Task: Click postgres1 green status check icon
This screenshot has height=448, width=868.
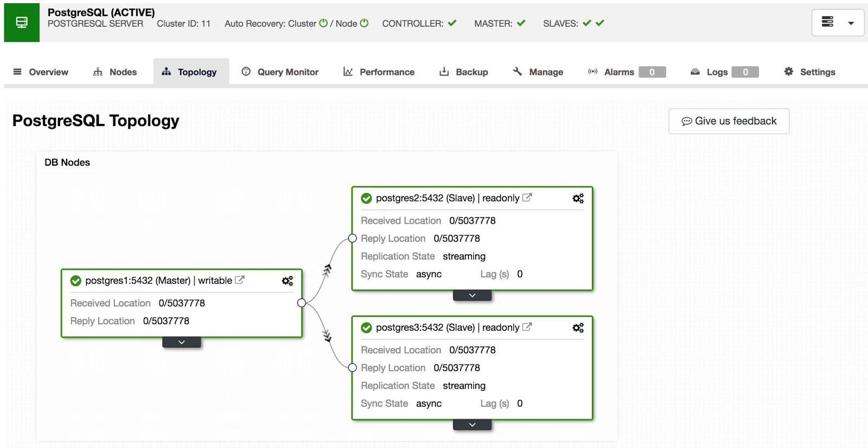Action: point(76,281)
